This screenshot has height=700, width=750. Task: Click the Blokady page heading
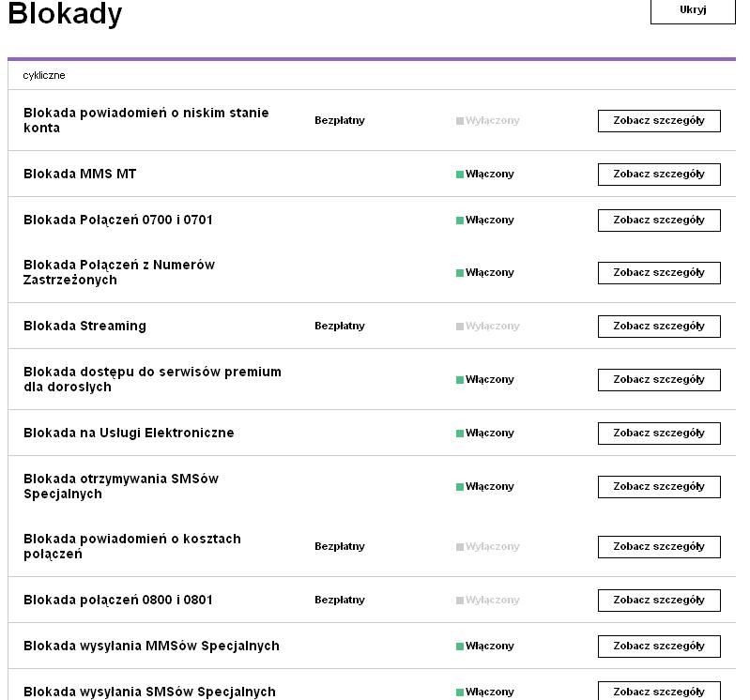(65, 14)
